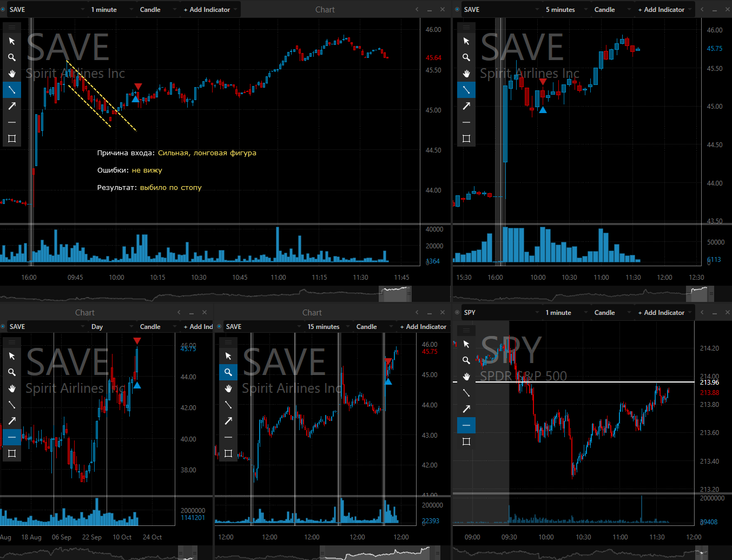Select magnifier zoom tool on SPY chart

[466, 360]
